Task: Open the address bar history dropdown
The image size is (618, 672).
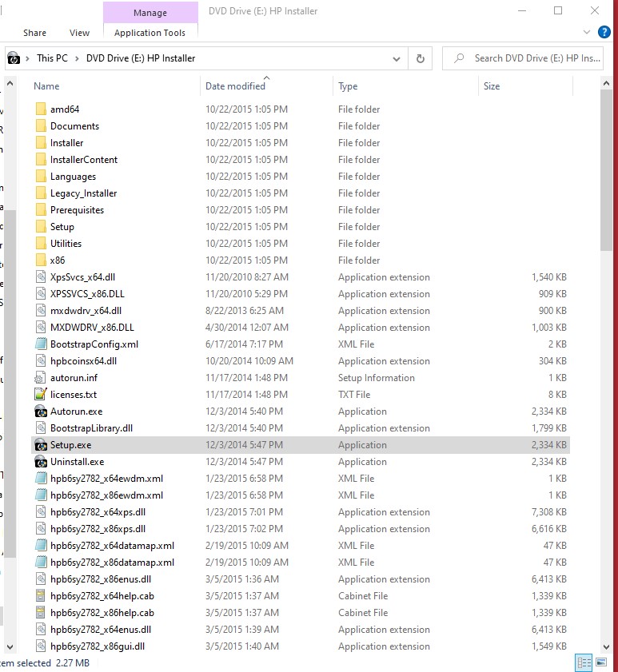Action: point(397,58)
